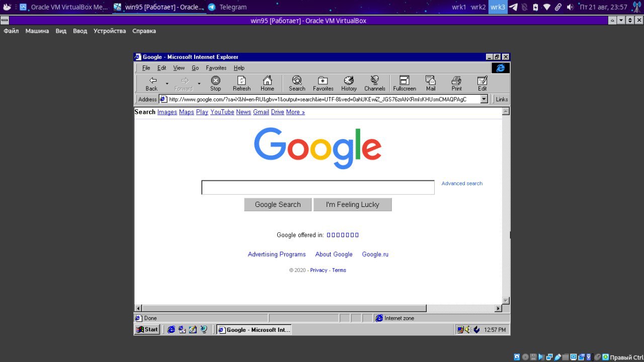
Task: Open the Windows 95 Start button
Action: 147,330
